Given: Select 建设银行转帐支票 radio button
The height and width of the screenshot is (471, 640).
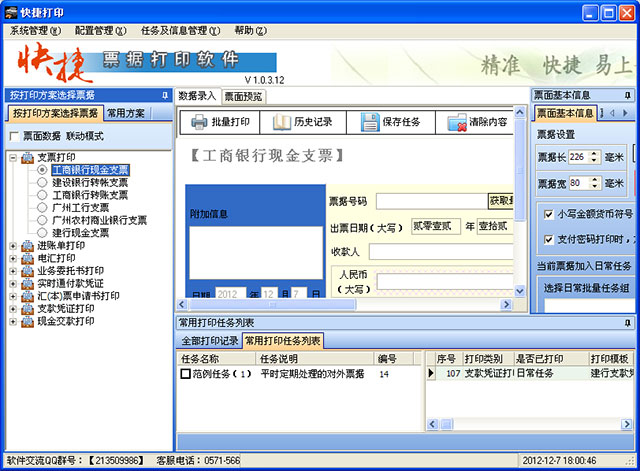Looking at the screenshot, I should [42, 182].
